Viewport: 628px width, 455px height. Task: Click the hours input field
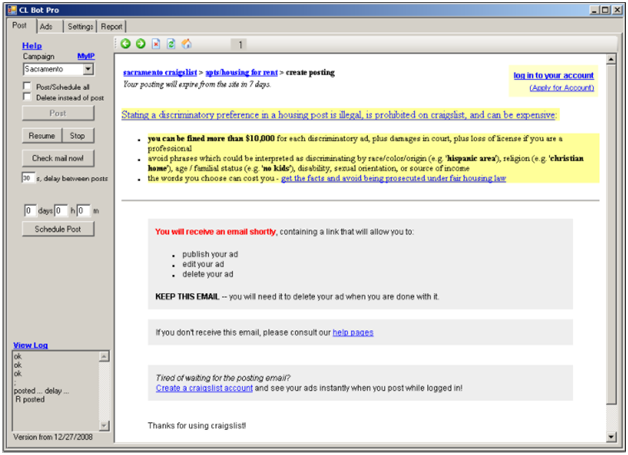point(61,211)
